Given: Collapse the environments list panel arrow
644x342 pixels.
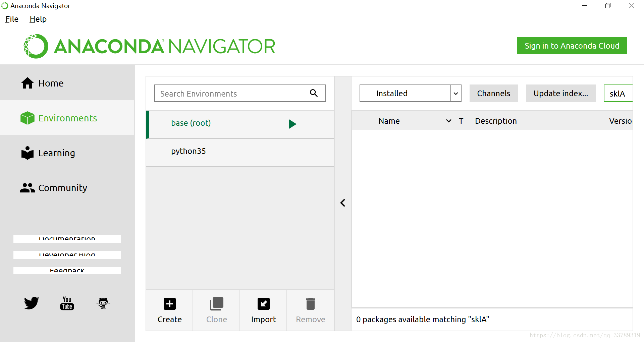Looking at the screenshot, I should tap(343, 203).
